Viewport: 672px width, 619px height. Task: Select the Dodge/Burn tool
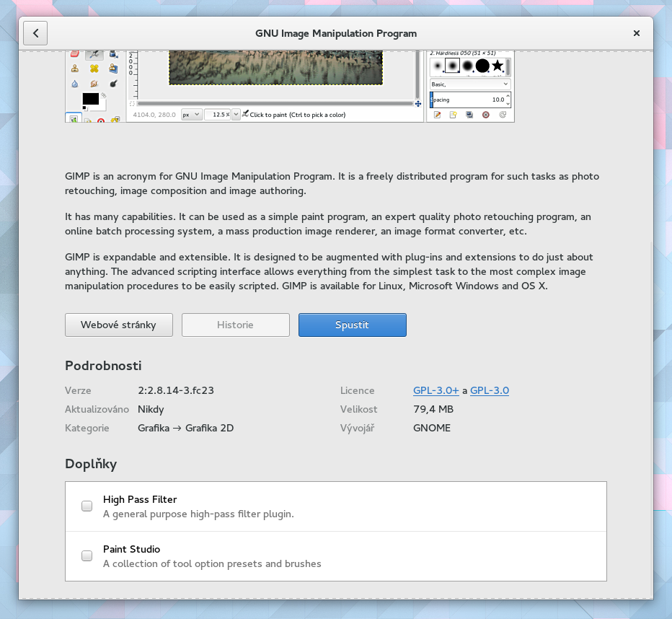click(x=113, y=84)
